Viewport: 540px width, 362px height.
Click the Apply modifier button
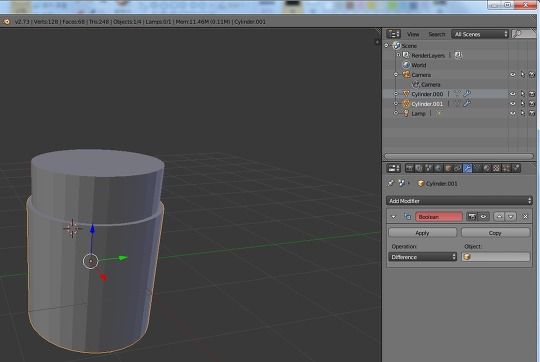click(423, 233)
